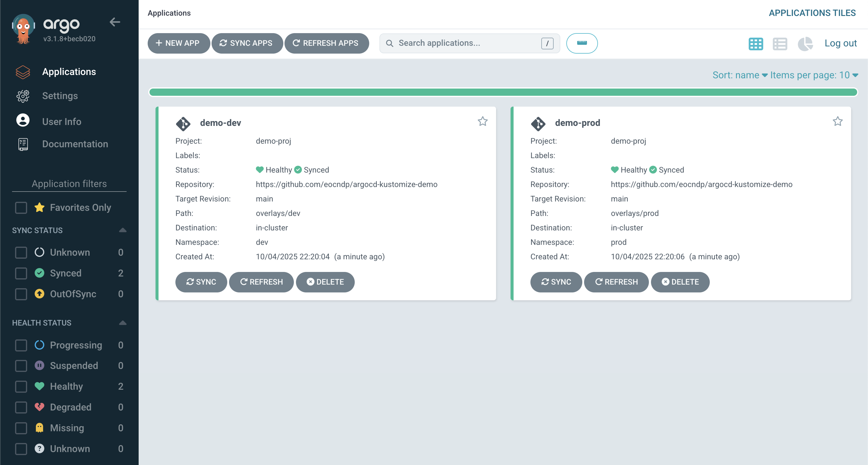Viewport: 868px width, 465px height.
Task: Favorite the demo-dev application with star
Action: pos(483,121)
